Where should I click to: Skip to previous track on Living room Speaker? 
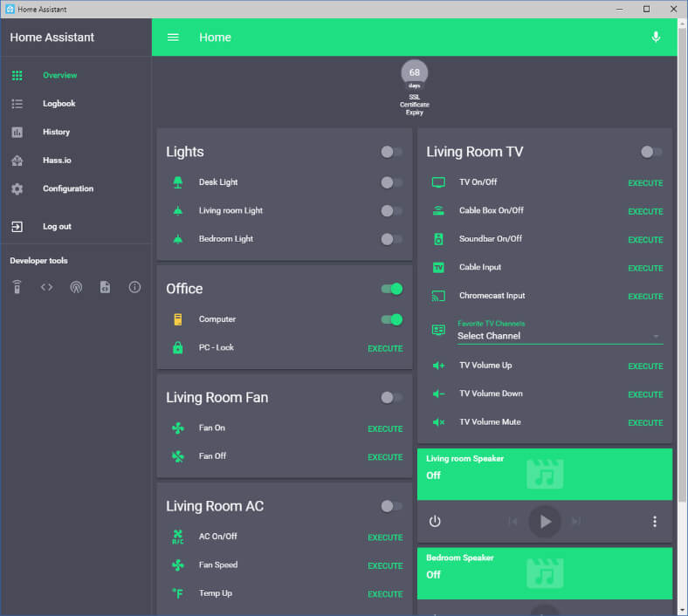point(513,521)
